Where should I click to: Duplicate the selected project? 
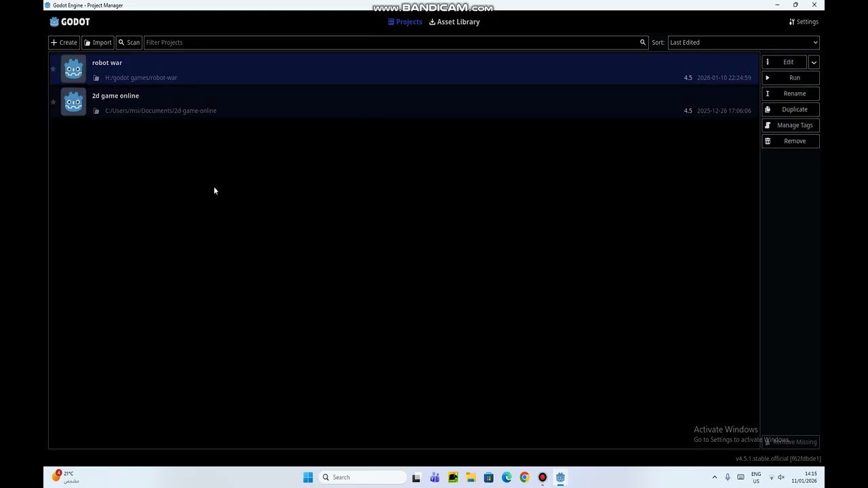click(x=790, y=109)
